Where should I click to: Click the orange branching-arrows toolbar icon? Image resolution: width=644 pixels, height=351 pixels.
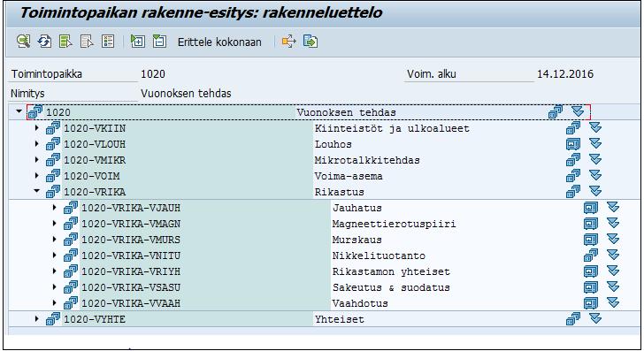click(289, 42)
